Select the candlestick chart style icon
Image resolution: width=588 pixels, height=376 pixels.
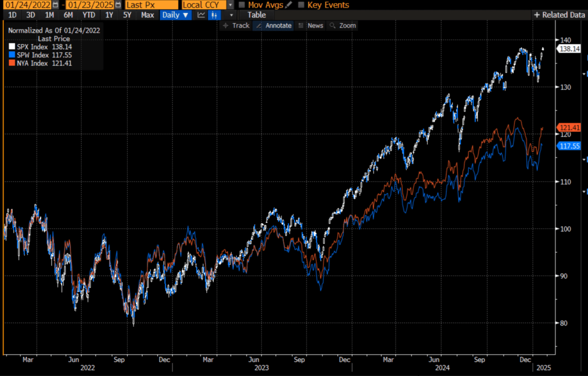tap(214, 15)
